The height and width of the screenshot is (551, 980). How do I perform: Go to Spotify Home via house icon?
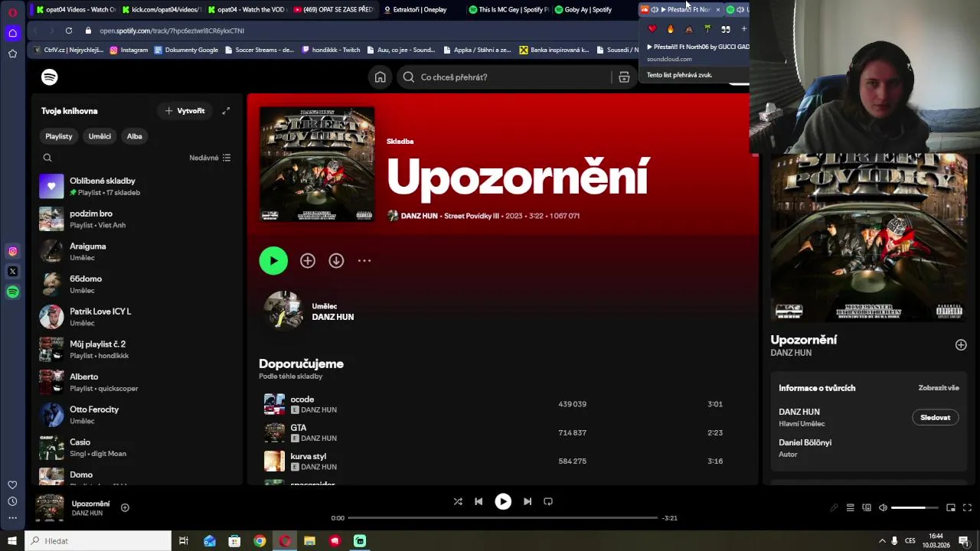(380, 77)
